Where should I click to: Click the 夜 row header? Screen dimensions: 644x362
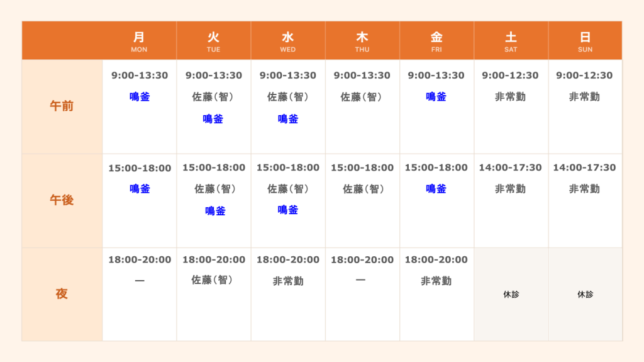click(62, 294)
